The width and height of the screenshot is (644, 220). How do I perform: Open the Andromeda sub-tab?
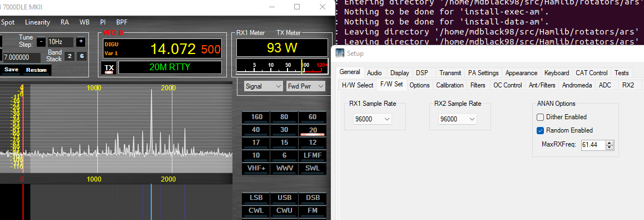pos(577,85)
